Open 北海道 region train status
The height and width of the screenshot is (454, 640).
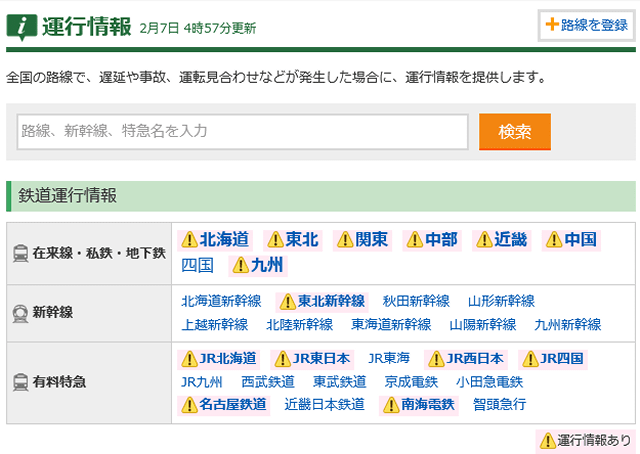224,240
